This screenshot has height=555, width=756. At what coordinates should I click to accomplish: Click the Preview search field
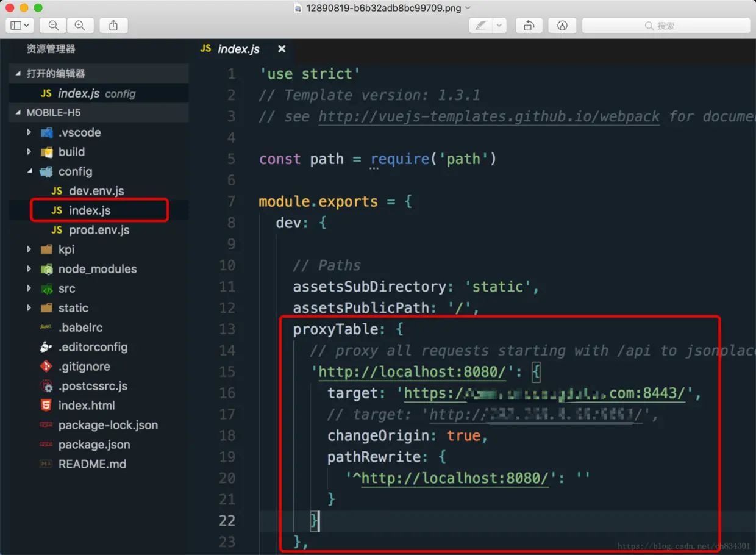[x=666, y=25]
